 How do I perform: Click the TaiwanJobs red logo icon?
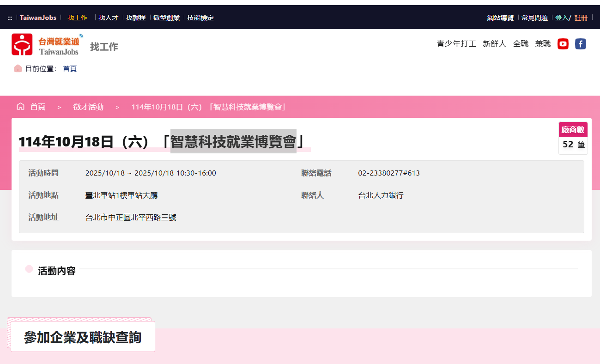pos(22,44)
